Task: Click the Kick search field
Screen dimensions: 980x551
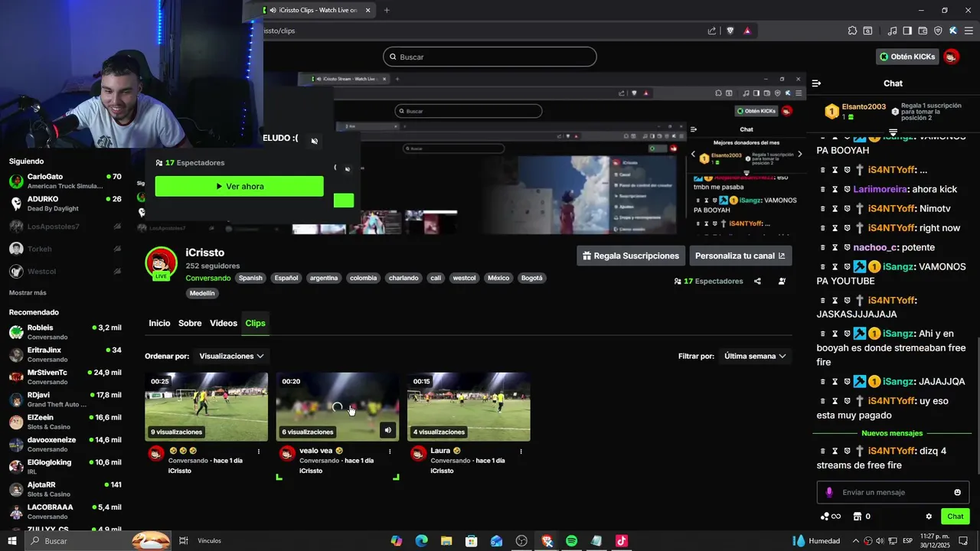Action: 490,57
